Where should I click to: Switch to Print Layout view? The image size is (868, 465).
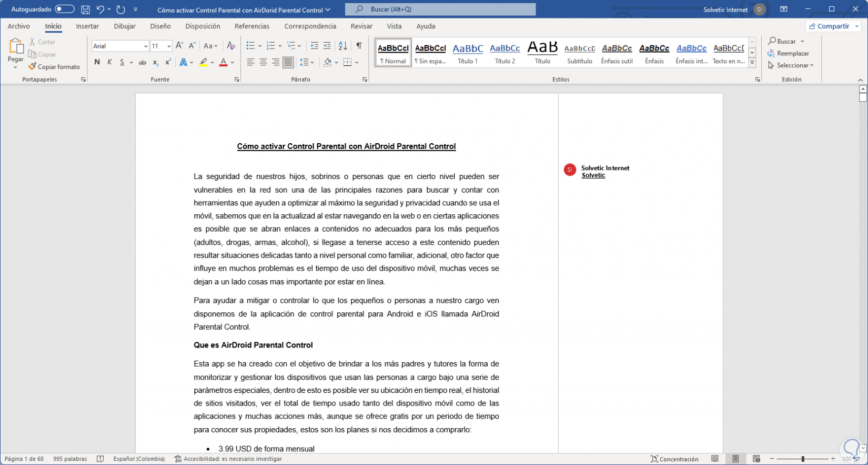click(x=735, y=459)
